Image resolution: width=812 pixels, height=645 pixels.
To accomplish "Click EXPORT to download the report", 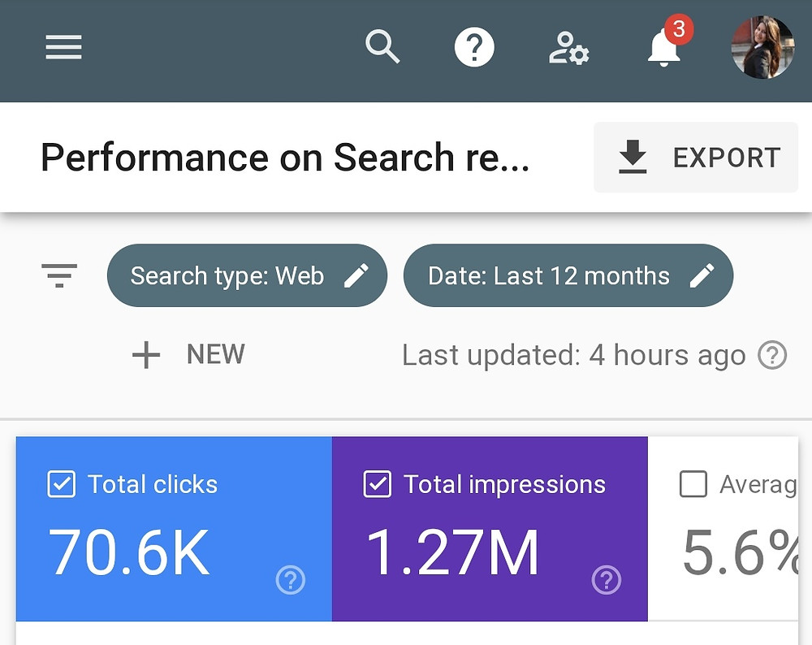I will (725, 157).
